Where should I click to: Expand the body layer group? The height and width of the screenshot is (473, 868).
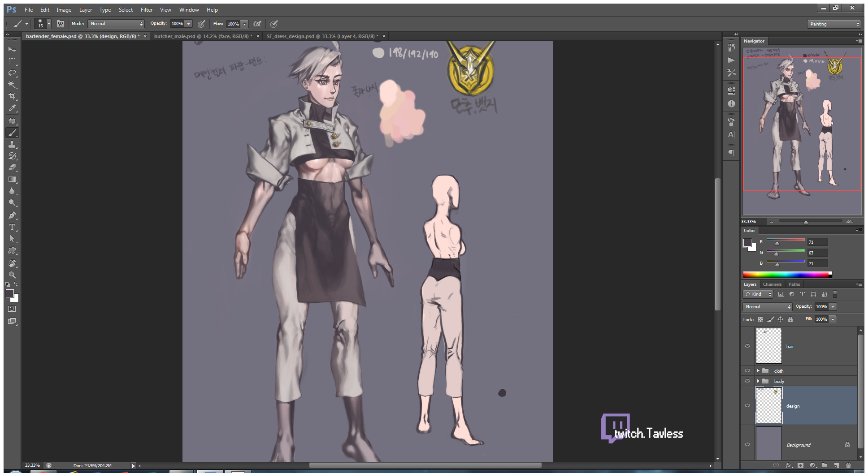(x=758, y=381)
